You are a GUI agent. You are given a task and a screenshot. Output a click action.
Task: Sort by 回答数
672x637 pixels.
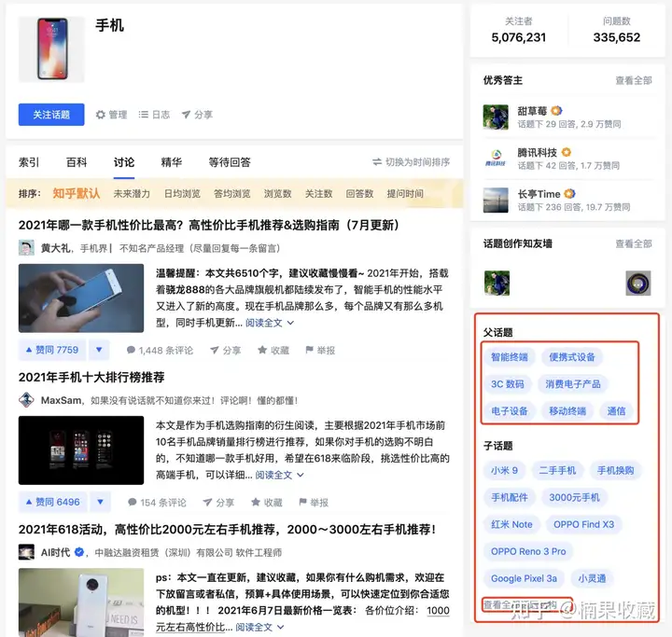[x=359, y=194]
